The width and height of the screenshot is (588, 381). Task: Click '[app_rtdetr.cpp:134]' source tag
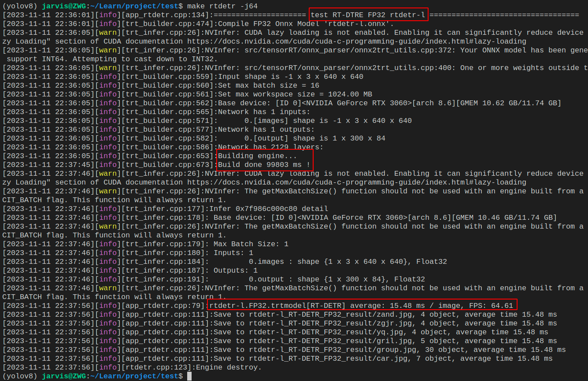[x=165, y=15]
